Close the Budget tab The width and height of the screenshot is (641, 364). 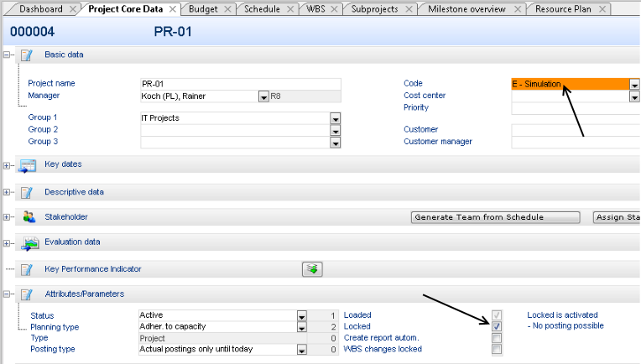228,9
